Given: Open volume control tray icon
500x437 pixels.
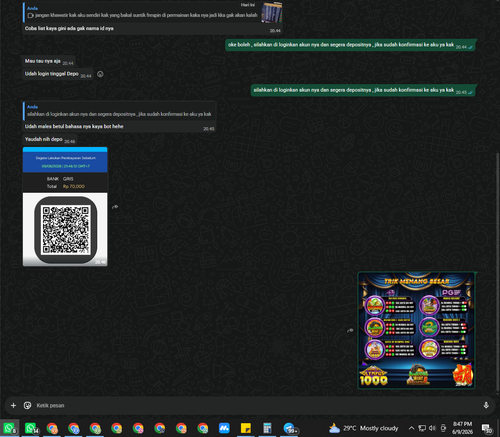Looking at the screenshot, I should pyautogui.click(x=432, y=428).
